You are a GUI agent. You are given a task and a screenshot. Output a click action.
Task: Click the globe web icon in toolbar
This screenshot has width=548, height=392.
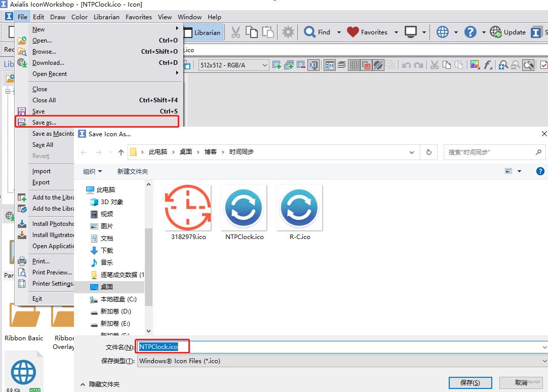443,32
